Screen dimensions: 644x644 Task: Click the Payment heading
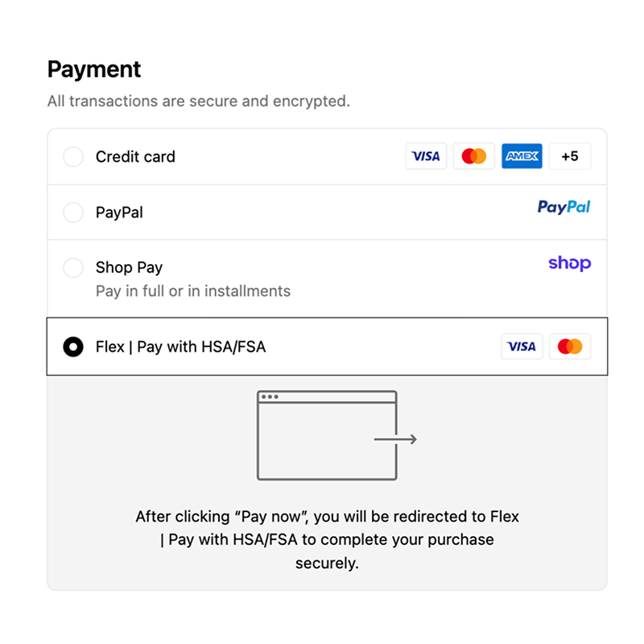(x=94, y=69)
